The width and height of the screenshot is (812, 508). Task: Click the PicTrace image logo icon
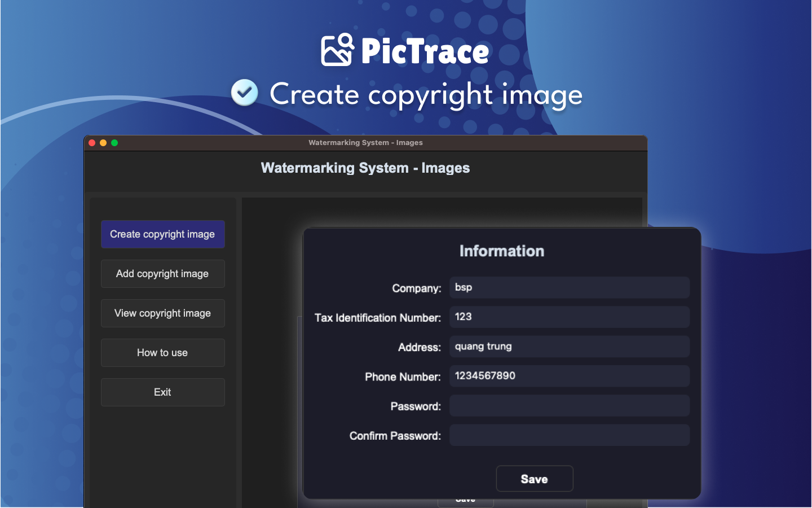[x=337, y=50]
